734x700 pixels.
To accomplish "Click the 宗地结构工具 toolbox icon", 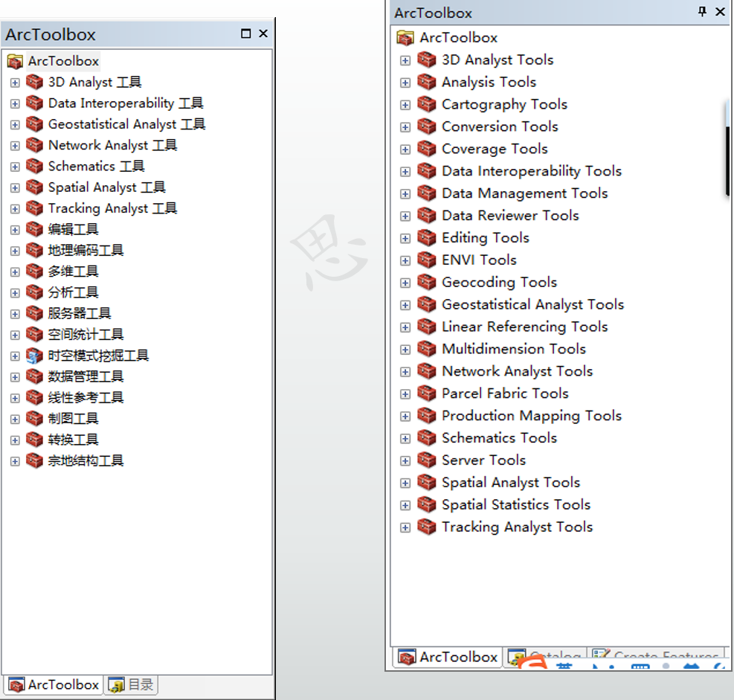I will point(34,460).
